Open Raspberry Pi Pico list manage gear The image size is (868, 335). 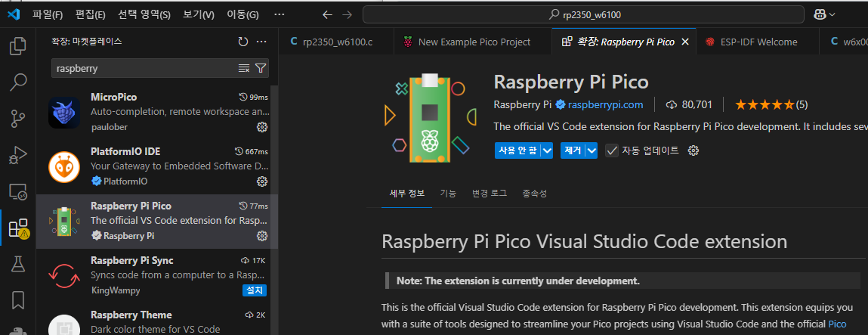pos(262,235)
